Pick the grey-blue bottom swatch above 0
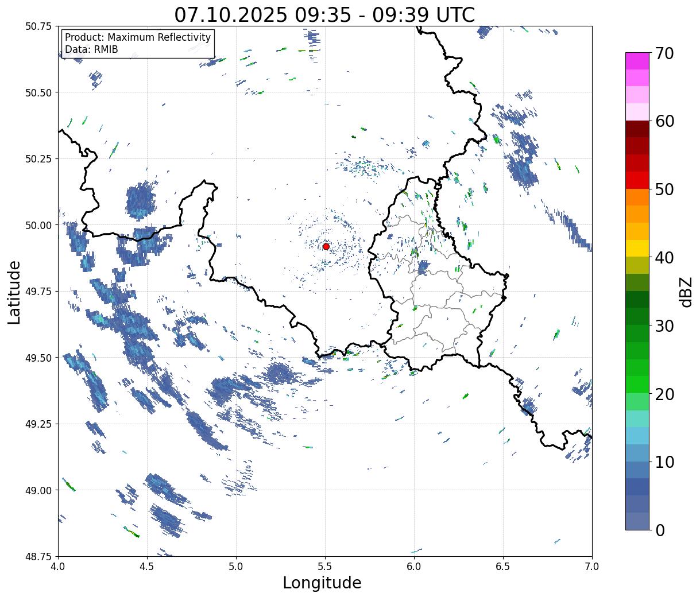This screenshot has height=597, width=700. pos(637,521)
